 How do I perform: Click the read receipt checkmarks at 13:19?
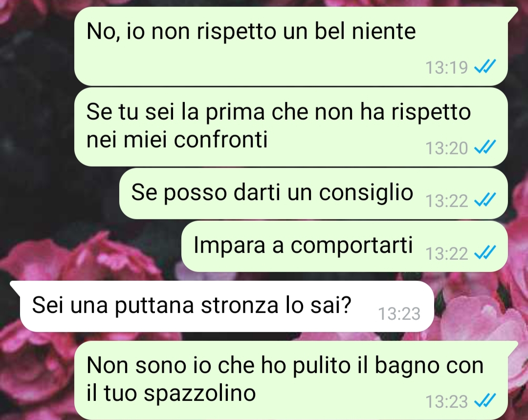click(x=484, y=66)
